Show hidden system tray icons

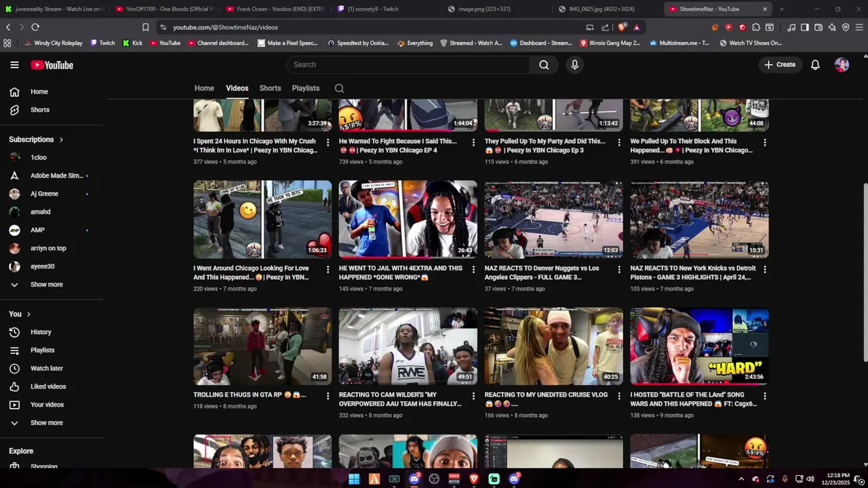tap(741, 479)
